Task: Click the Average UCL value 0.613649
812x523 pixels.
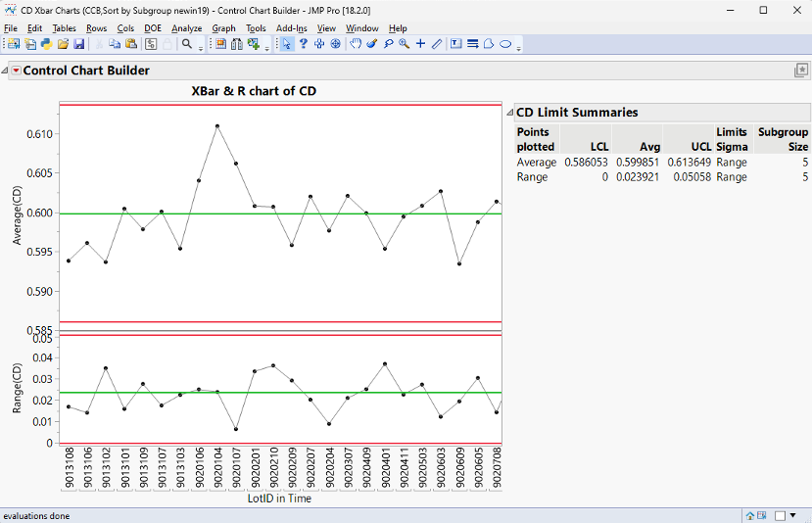Action: click(690, 162)
